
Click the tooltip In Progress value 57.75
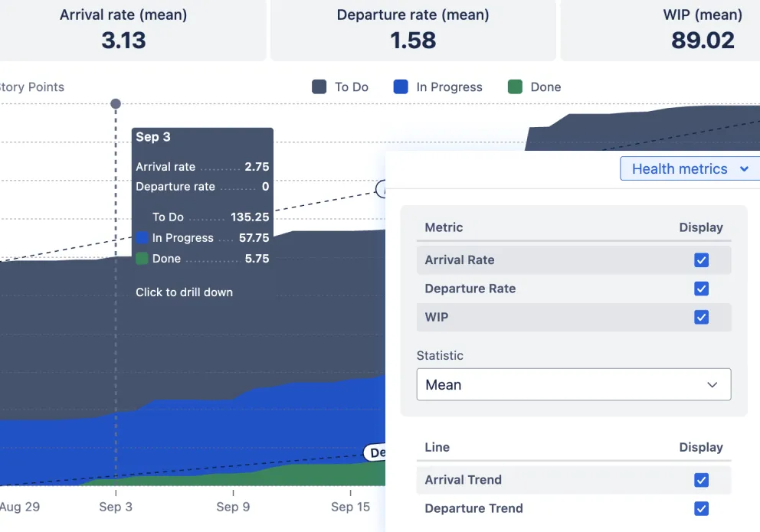coord(254,238)
